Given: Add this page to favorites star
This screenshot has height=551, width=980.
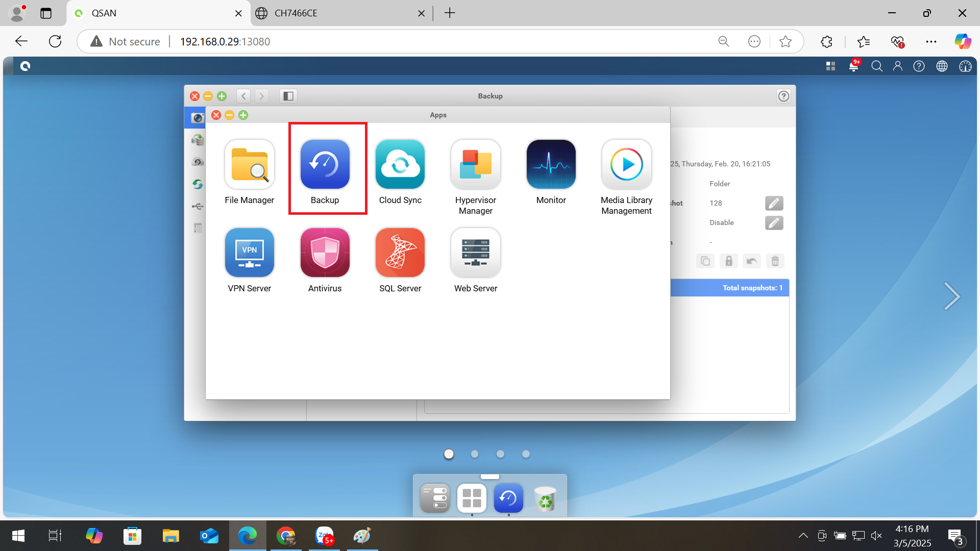Looking at the screenshot, I should pyautogui.click(x=786, y=41).
